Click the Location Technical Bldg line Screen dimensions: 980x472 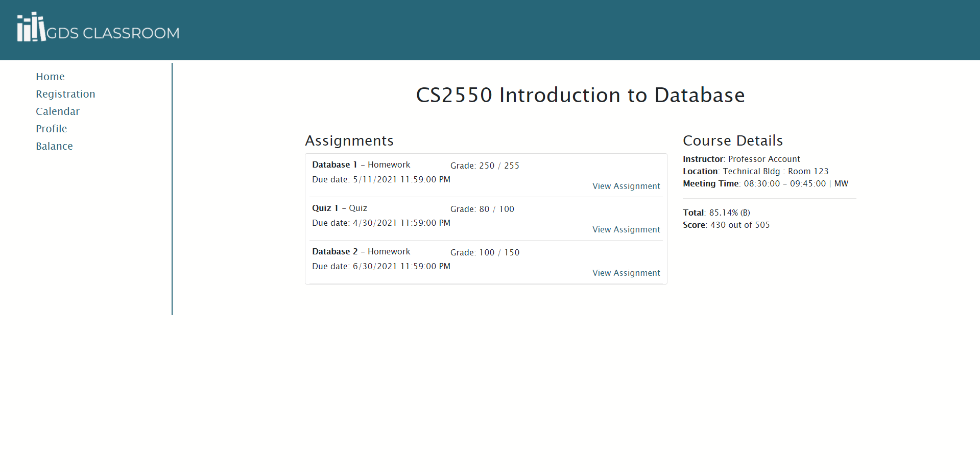[x=756, y=171]
